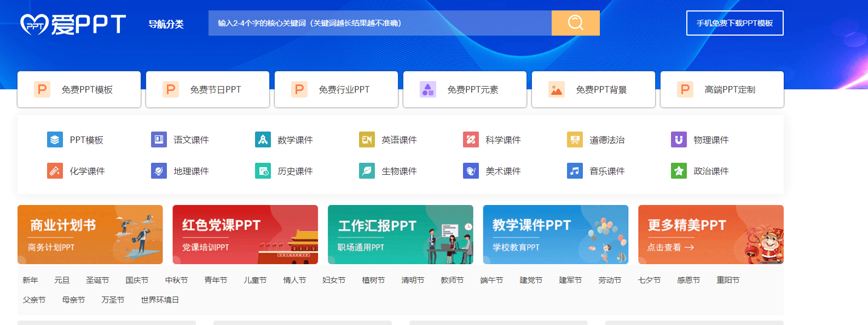
Task: Open the 红色党课PPT banner
Action: point(245,235)
